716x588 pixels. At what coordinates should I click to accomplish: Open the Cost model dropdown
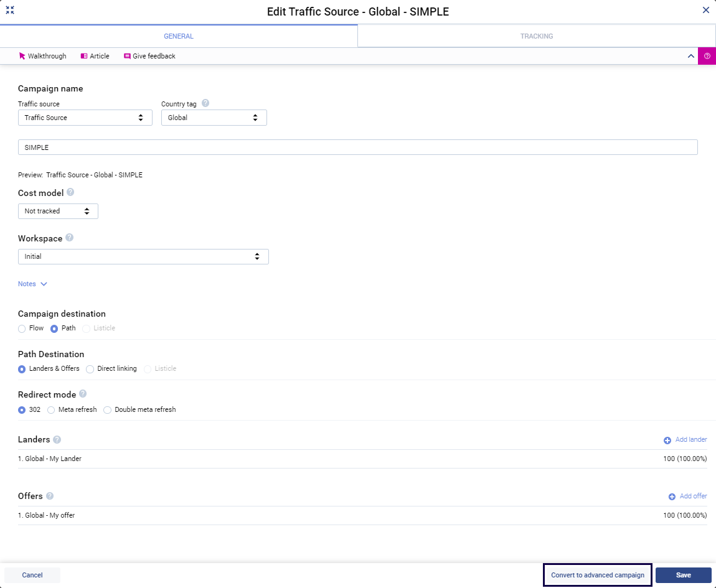58,212
